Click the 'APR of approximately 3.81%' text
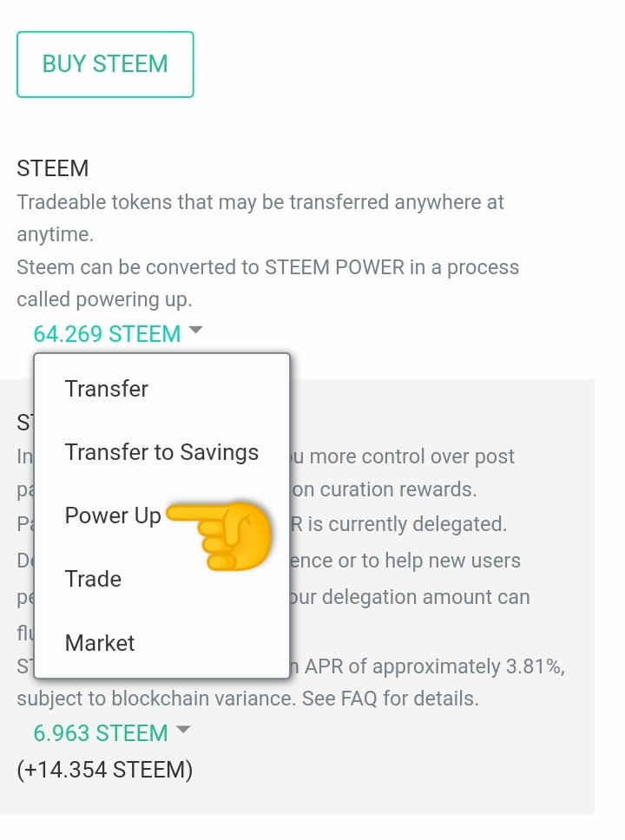Screen dimensions: 625x840 pos(437,666)
